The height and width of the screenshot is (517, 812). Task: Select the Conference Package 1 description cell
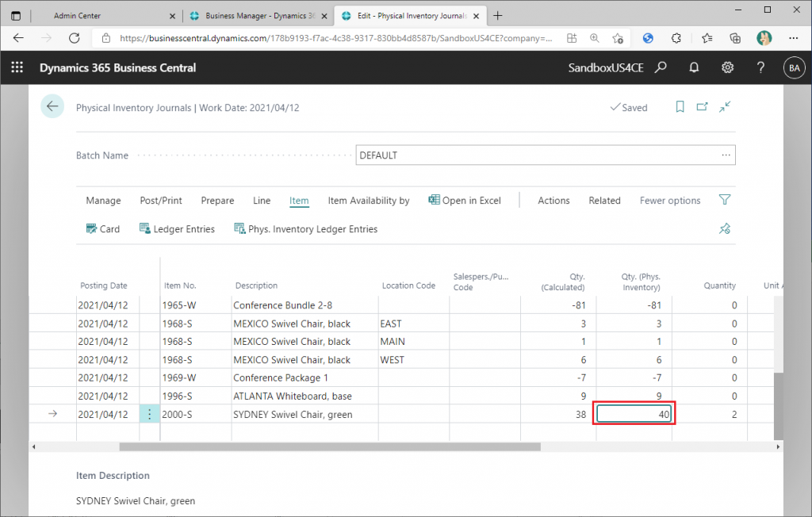(x=305, y=377)
